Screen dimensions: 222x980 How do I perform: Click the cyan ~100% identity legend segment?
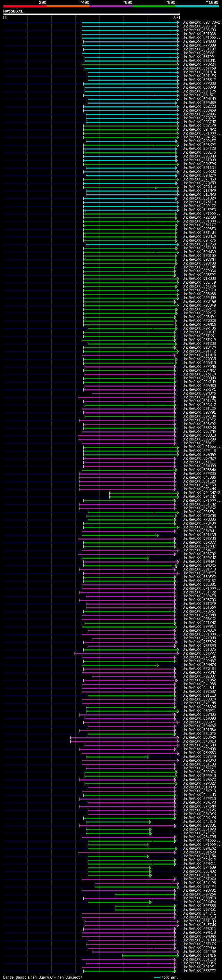[x=197, y=6]
